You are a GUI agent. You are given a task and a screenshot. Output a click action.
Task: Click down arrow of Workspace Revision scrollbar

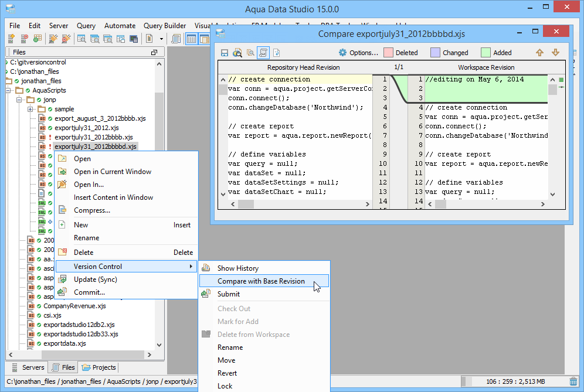pyautogui.click(x=552, y=195)
